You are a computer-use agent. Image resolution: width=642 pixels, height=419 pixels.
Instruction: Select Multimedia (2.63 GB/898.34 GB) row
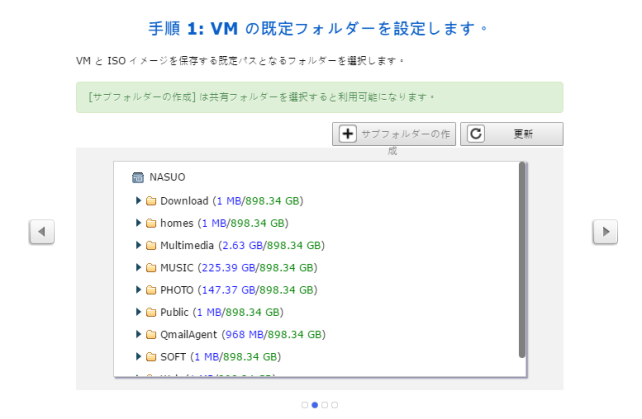pos(242,245)
